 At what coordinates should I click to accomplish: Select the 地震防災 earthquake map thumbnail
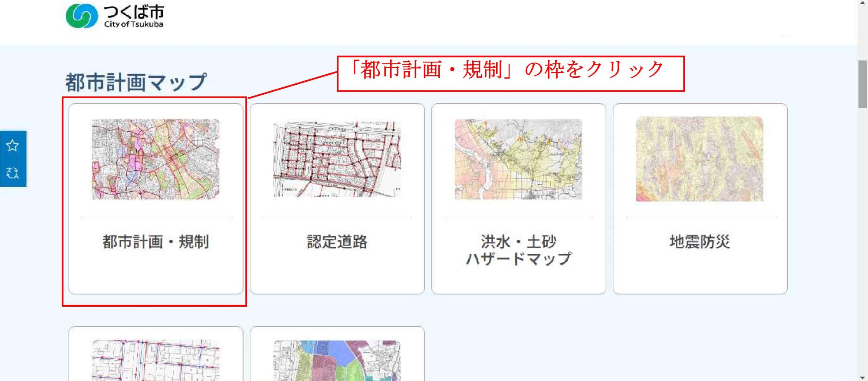click(x=700, y=159)
